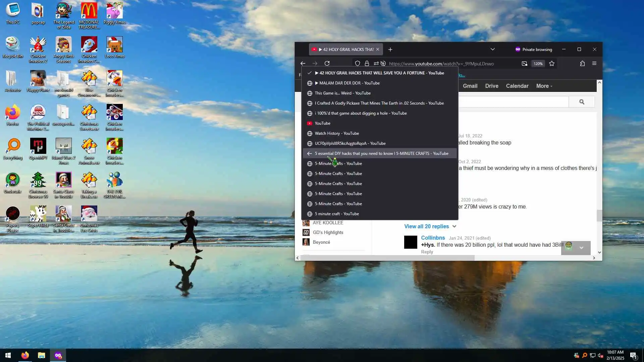Screen dimensions: 644x362
Task: Open the Collinbns commenter name link
Action: [433, 238]
